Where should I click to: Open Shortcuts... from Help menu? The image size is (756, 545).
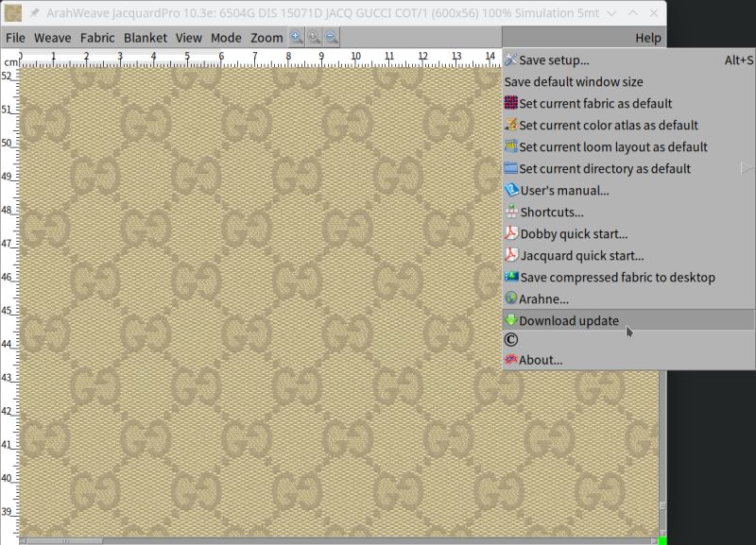pos(628,212)
